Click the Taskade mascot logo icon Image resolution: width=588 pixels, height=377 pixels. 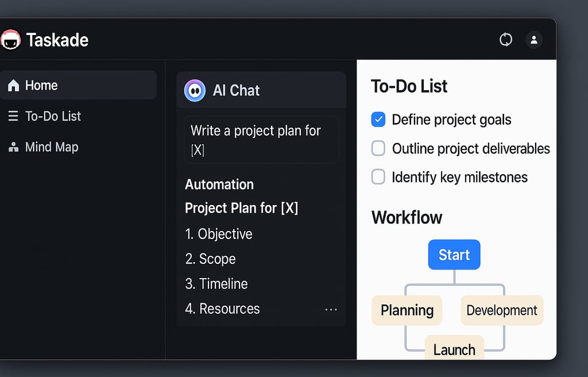coord(10,40)
